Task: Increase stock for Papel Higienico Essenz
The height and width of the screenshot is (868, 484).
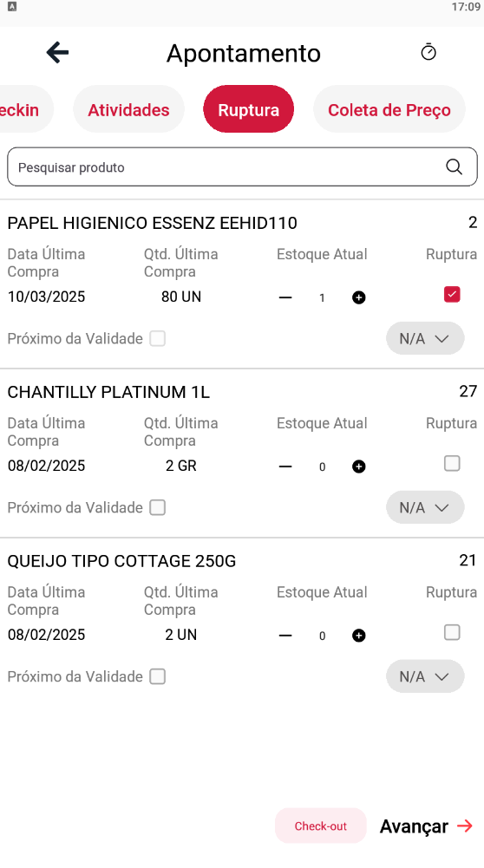Action: point(359,297)
